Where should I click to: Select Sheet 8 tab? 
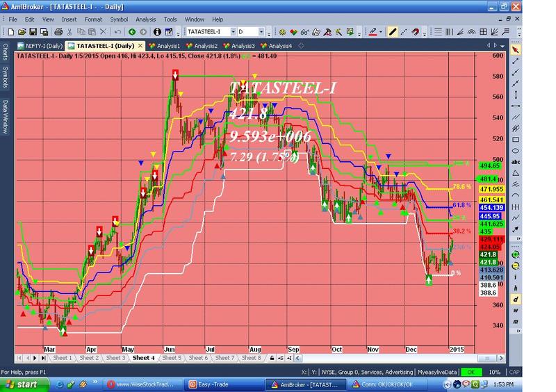coord(252,357)
